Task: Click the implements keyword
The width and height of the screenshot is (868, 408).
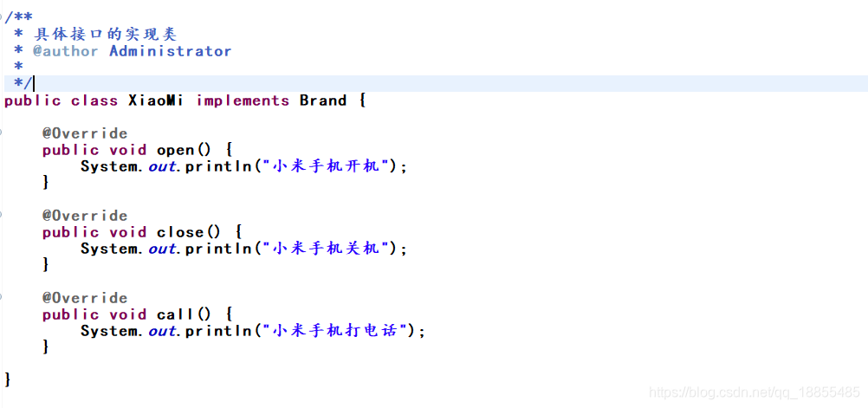Action: coord(243,101)
